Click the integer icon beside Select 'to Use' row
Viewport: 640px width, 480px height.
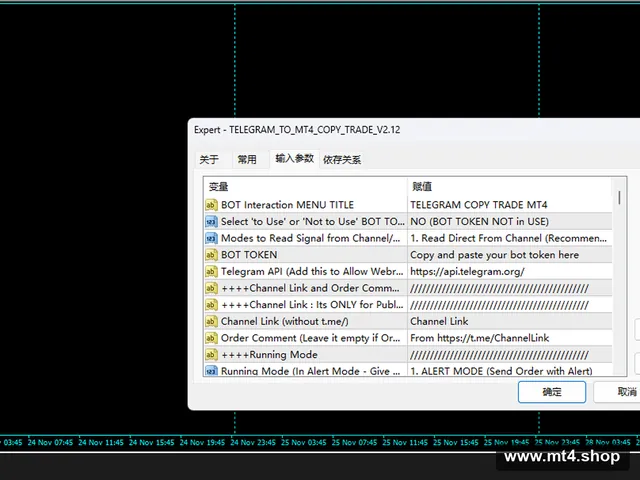point(211,222)
